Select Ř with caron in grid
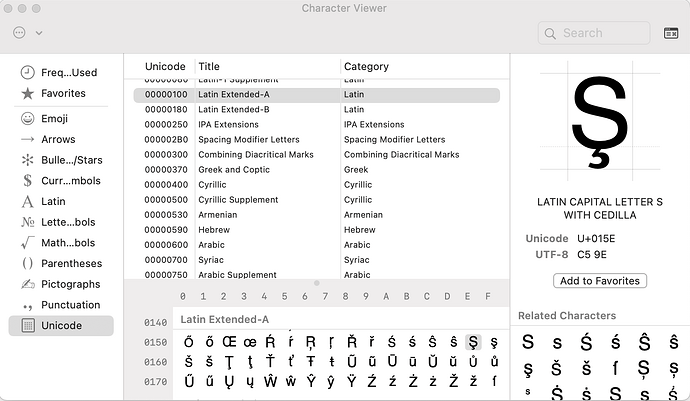The height and width of the screenshot is (401, 690). 351,342
